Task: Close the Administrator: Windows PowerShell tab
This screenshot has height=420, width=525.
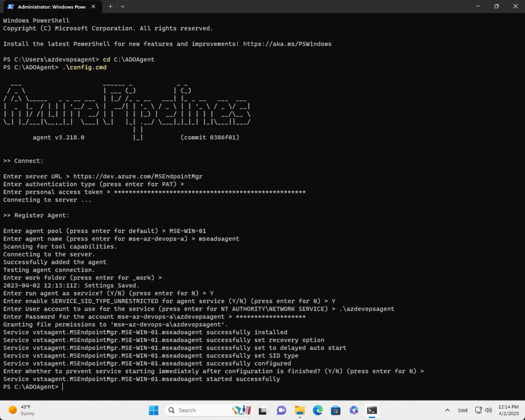Action: 93,7
